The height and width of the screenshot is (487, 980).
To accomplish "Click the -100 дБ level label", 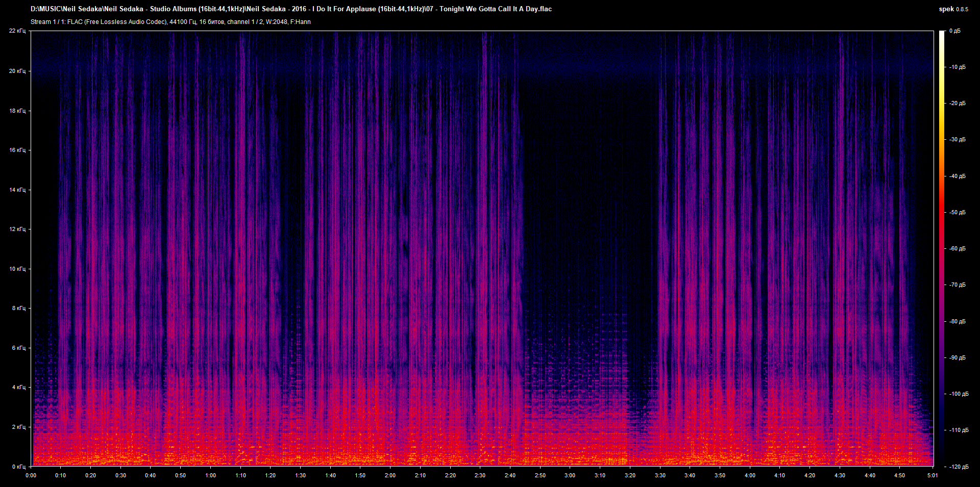I will 959,394.
